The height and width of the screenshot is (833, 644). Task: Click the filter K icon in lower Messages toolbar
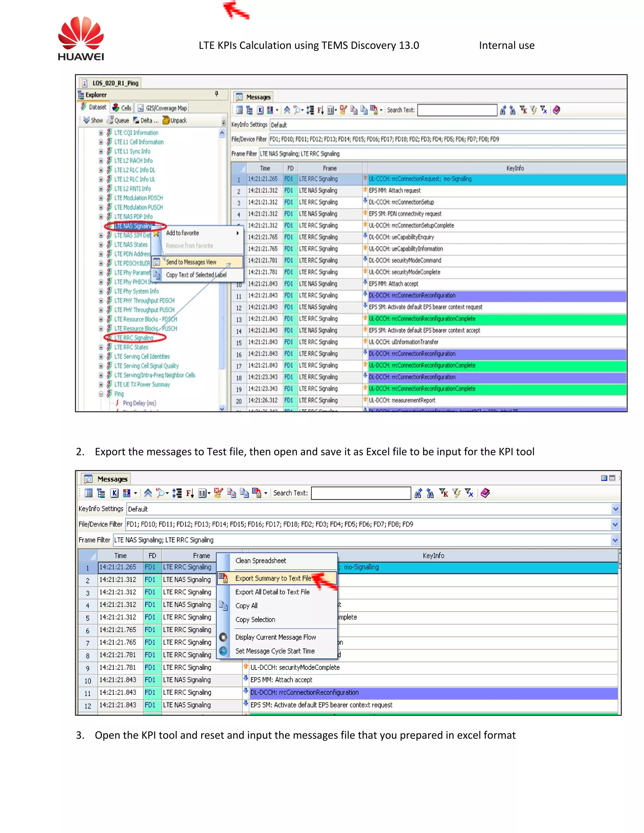(443, 493)
